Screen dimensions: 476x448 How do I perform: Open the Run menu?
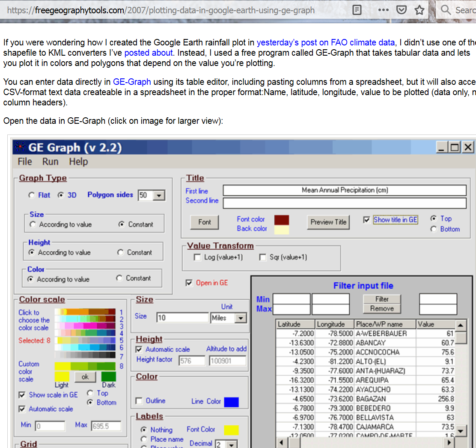click(x=50, y=161)
